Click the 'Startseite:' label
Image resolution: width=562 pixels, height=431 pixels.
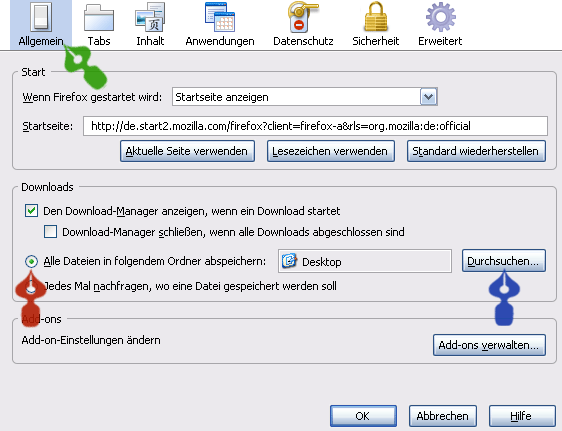pyautogui.click(x=48, y=126)
